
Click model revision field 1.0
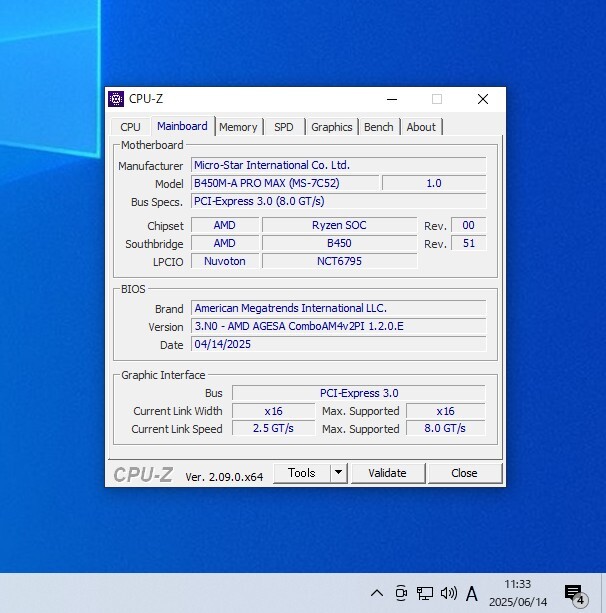434,183
